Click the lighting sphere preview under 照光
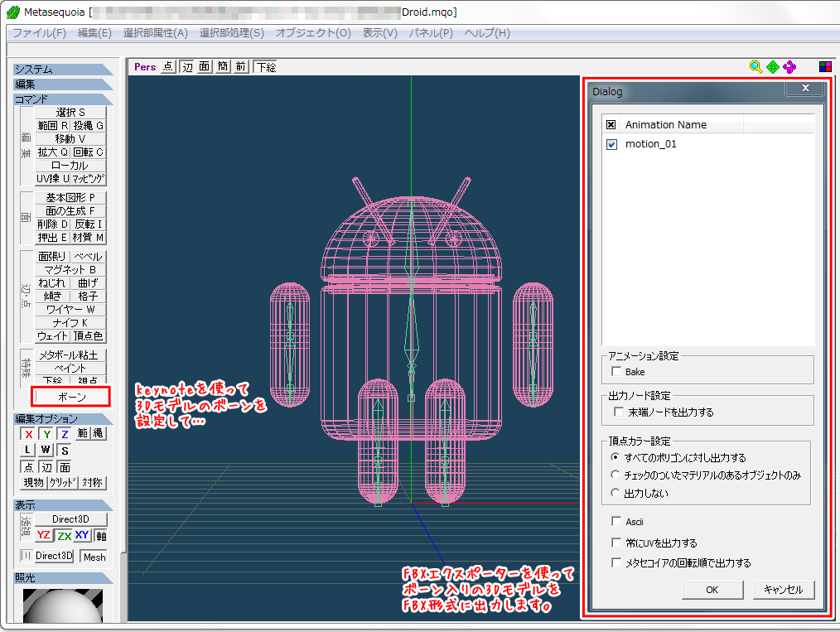840x632 pixels. 63,605
